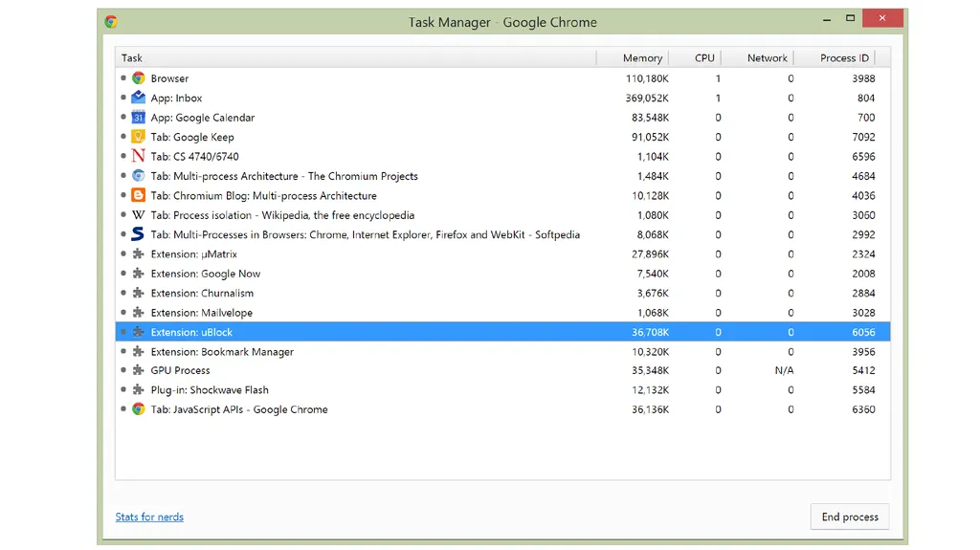Click the 110,180K memory value

pyautogui.click(x=647, y=78)
